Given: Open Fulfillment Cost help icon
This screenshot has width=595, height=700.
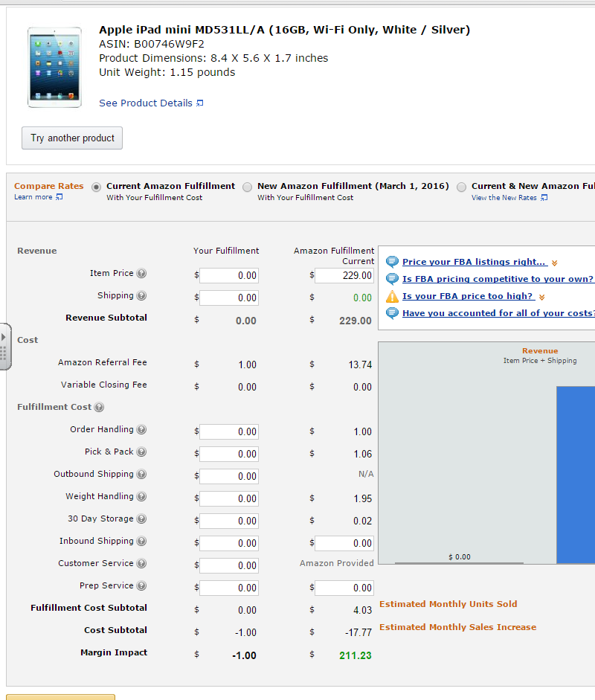Looking at the screenshot, I should 99,407.
